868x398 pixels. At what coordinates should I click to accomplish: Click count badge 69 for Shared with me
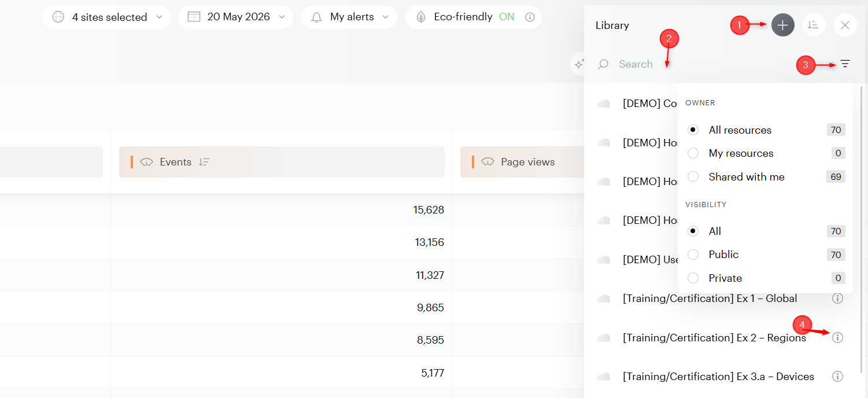pos(836,177)
